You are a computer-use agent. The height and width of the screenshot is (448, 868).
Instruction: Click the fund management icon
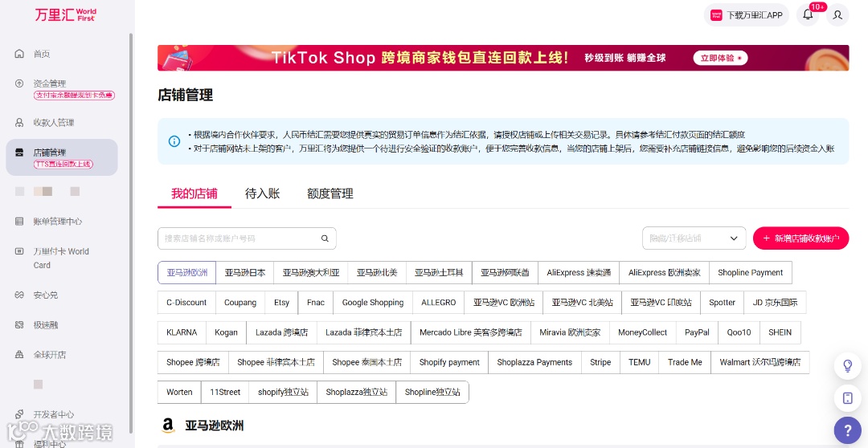19,83
